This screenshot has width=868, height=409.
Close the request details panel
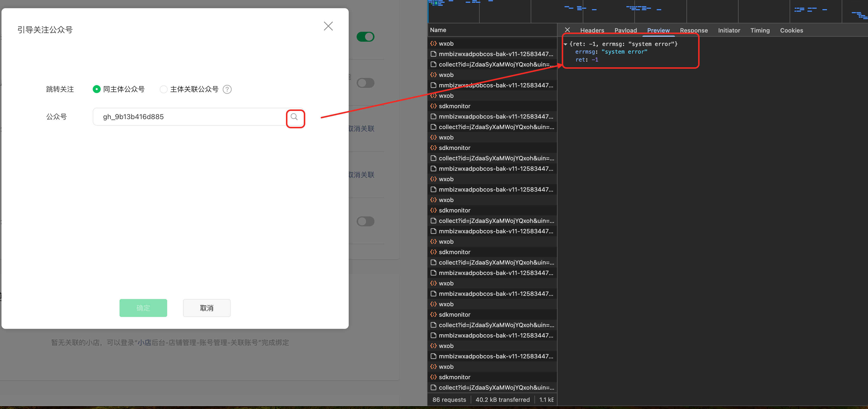(x=567, y=30)
